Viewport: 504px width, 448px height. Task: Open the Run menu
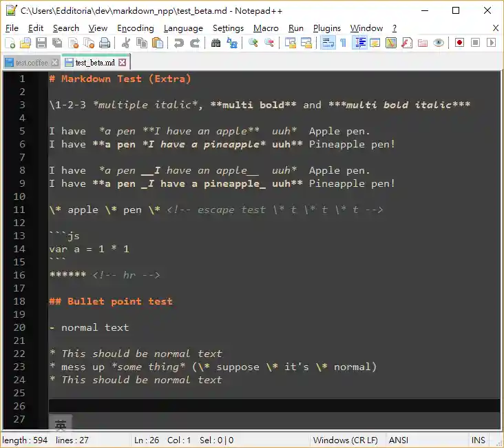295,28
